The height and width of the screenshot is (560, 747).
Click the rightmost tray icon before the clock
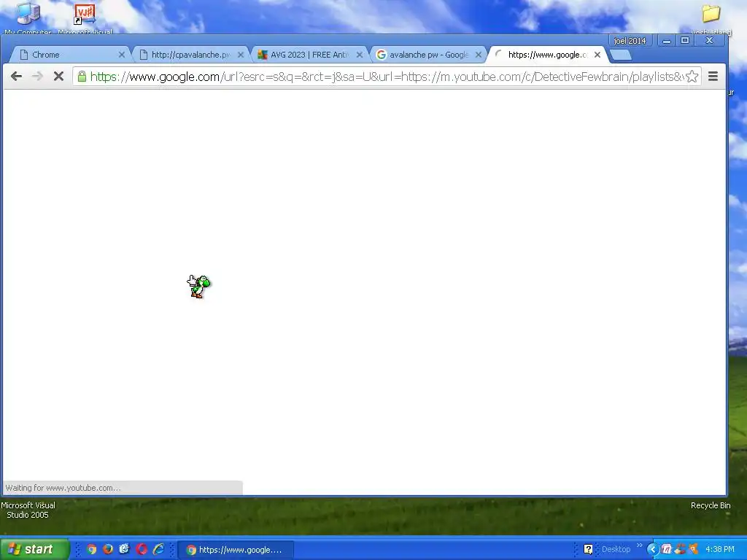(694, 550)
